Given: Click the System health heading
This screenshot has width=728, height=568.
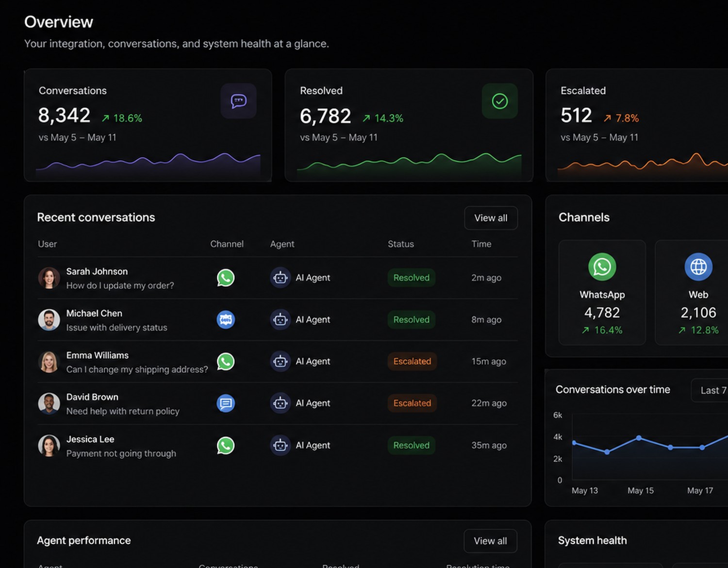Looking at the screenshot, I should [x=592, y=541].
